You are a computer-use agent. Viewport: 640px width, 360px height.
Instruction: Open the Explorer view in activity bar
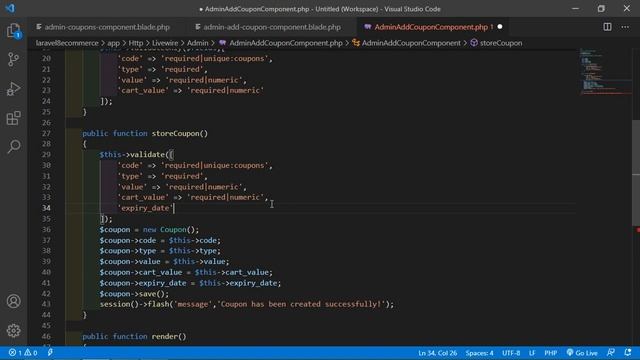[13, 31]
